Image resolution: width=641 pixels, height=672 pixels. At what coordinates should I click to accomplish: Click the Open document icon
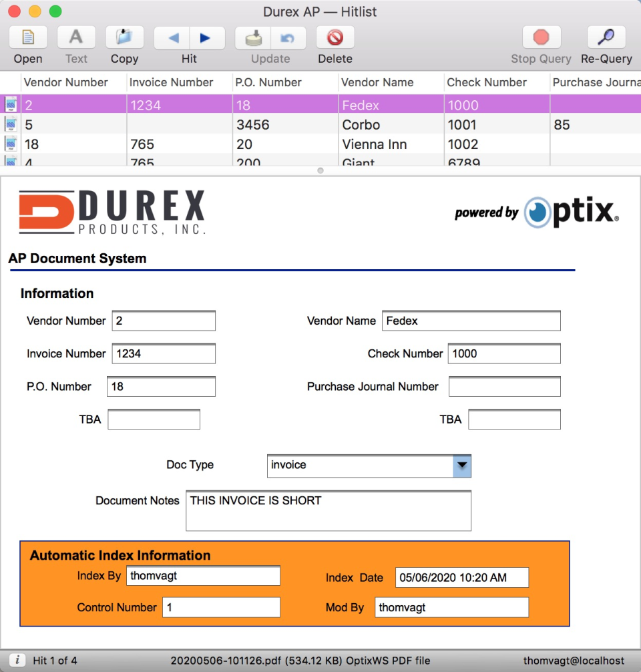[27, 37]
